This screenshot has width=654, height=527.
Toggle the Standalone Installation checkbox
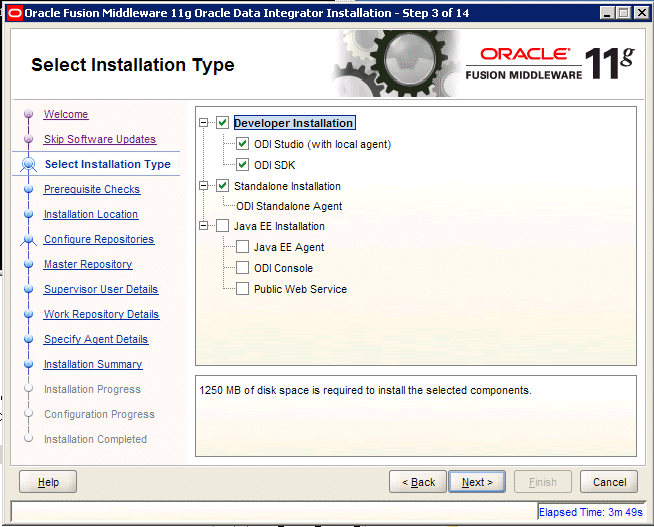[222, 186]
